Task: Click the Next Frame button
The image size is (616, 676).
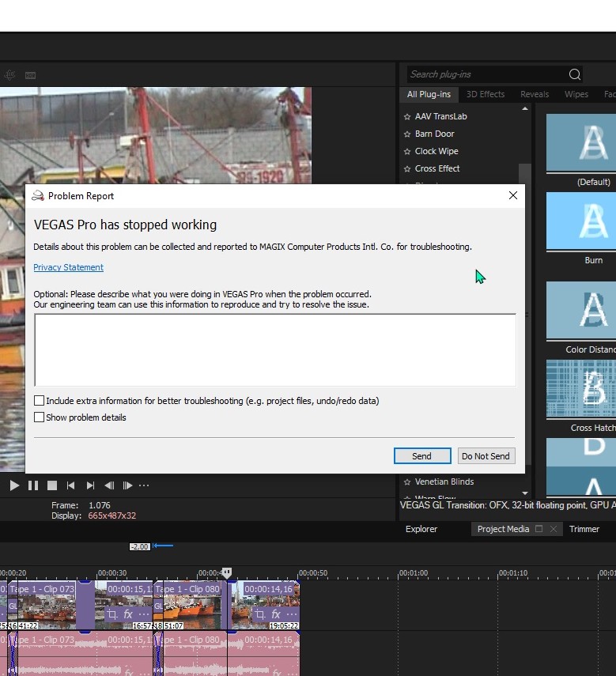Action: [x=127, y=485]
